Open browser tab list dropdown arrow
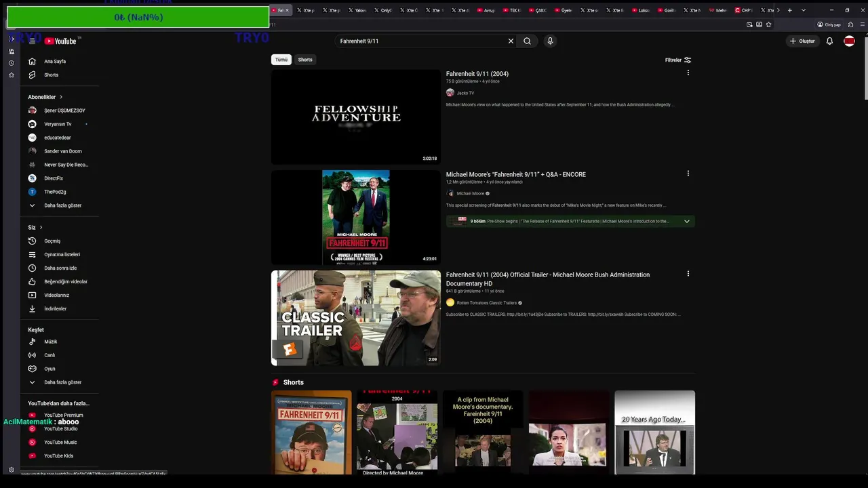 click(804, 10)
